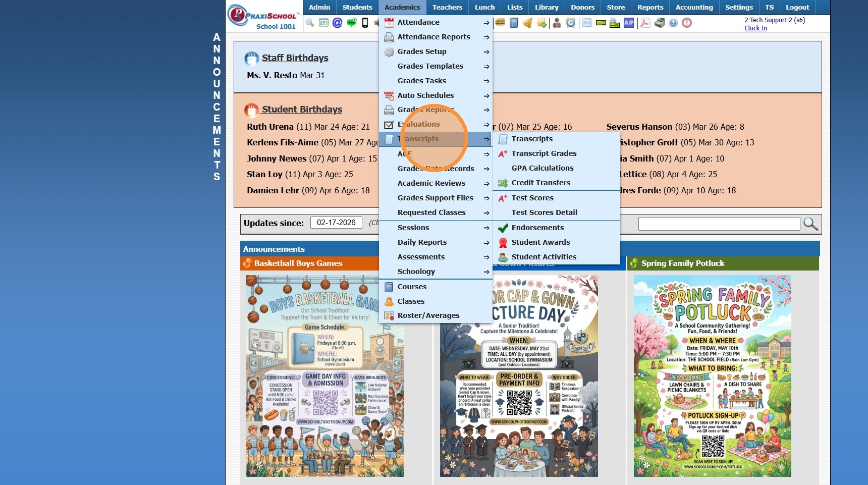Open the Teachers menu in the top bar

pyautogui.click(x=447, y=7)
